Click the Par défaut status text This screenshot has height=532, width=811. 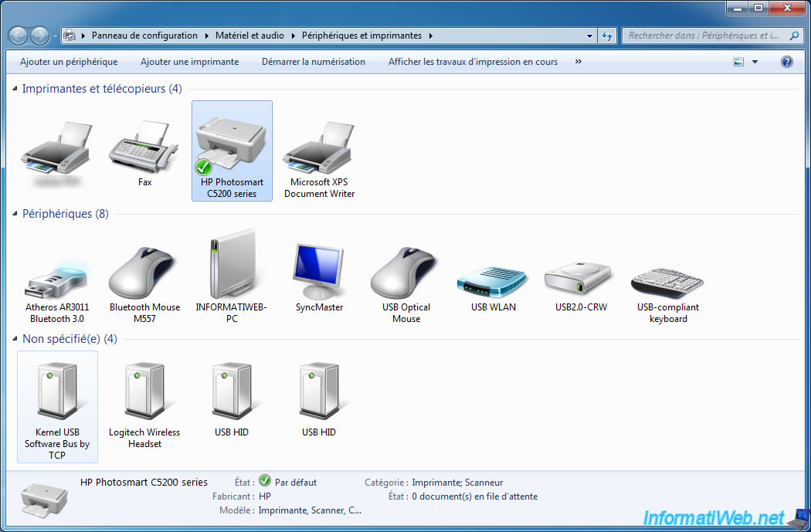[295, 483]
